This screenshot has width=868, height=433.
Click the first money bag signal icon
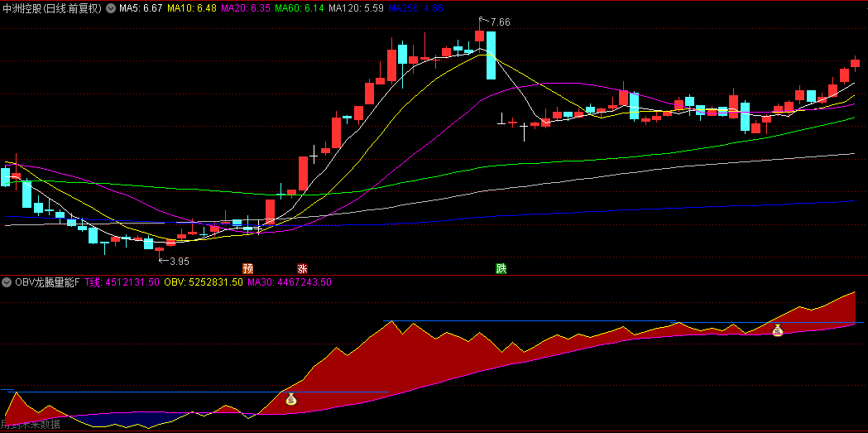pyautogui.click(x=291, y=399)
